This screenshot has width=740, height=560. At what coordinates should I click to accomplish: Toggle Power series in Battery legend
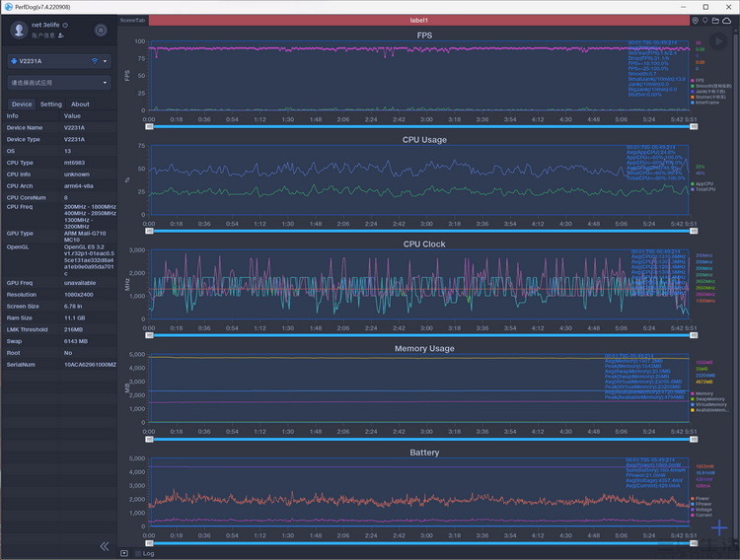click(701, 498)
